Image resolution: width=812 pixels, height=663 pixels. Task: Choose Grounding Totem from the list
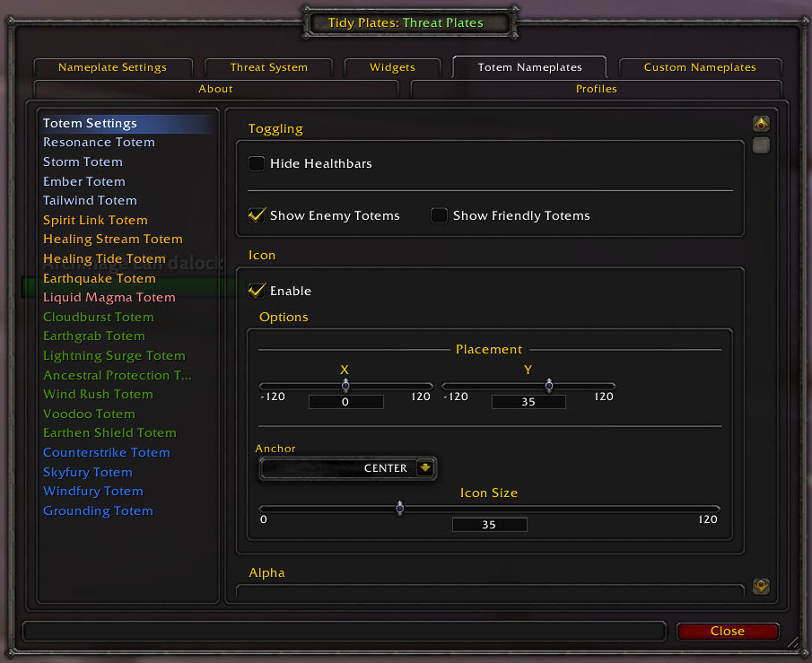click(x=98, y=511)
